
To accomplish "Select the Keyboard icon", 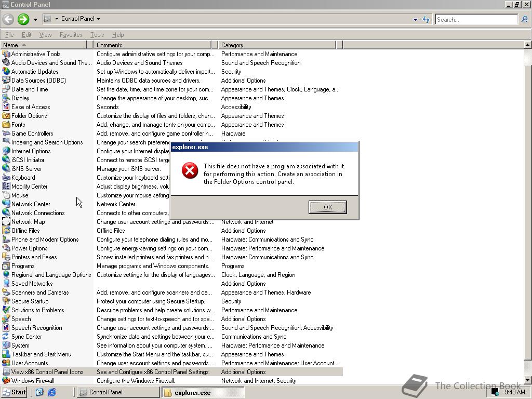I will coord(6,178).
